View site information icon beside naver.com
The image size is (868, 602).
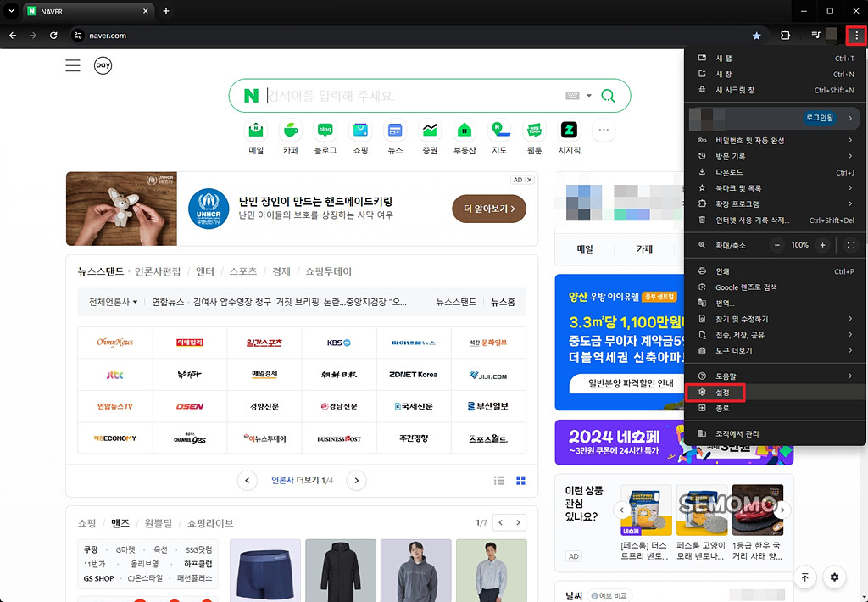click(x=78, y=36)
